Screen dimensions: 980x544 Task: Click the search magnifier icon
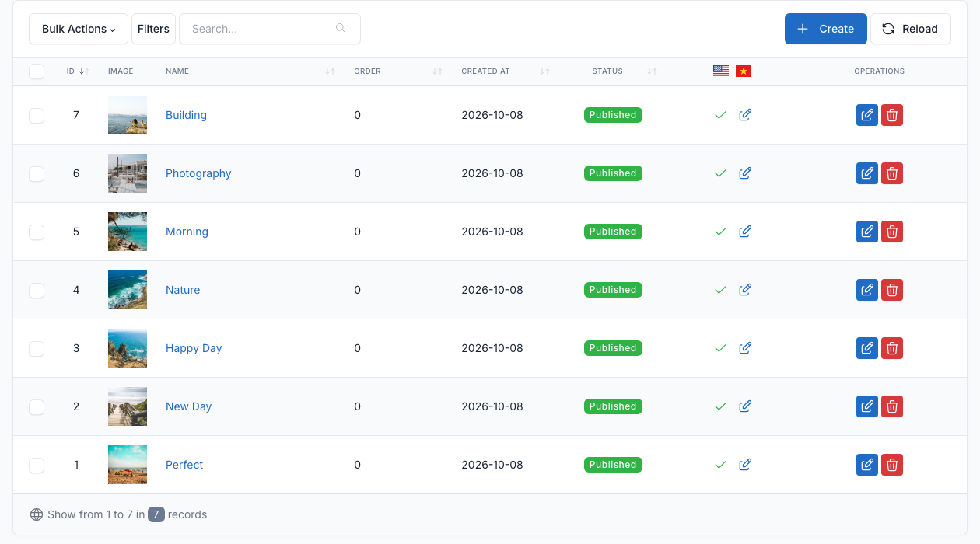coord(341,29)
